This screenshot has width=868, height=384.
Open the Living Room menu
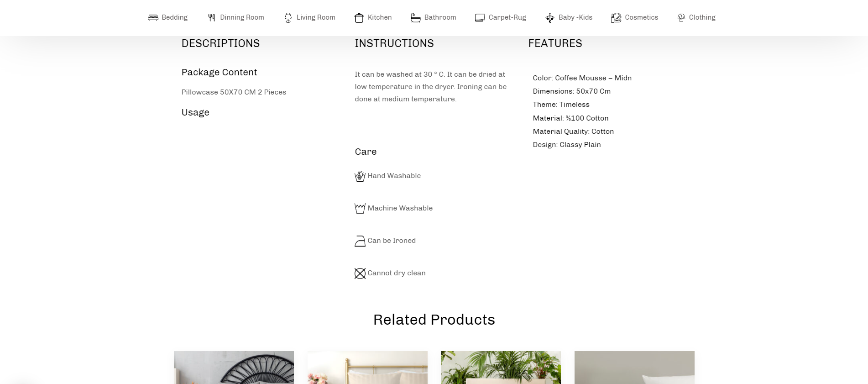[316, 17]
